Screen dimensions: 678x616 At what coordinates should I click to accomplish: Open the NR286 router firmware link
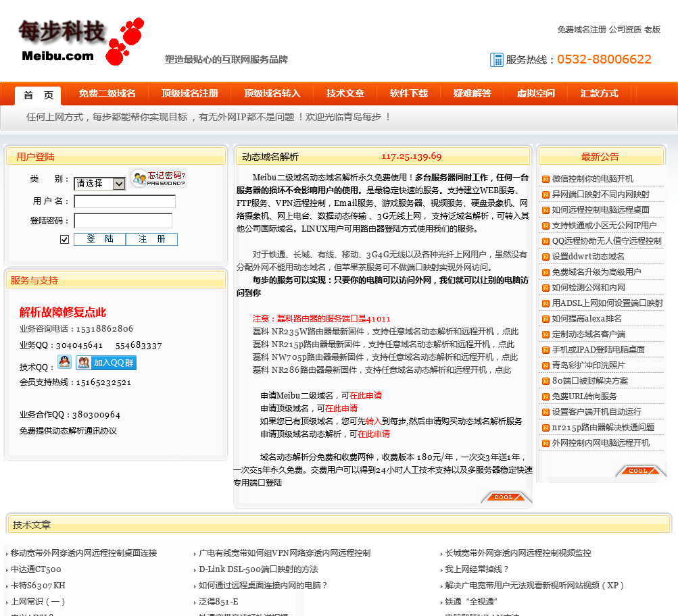pos(382,370)
